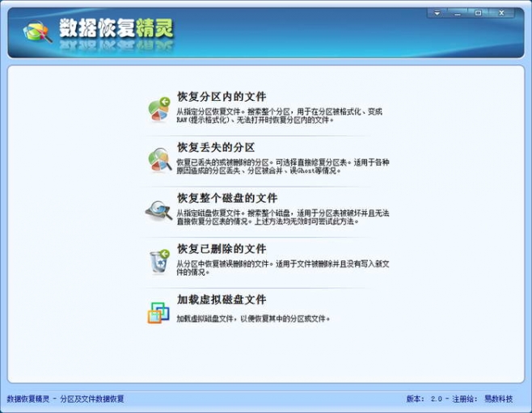Viewport: 532px width, 413px height.
Task: Select 恢复分区内的文件 heading
Action: 222,96
